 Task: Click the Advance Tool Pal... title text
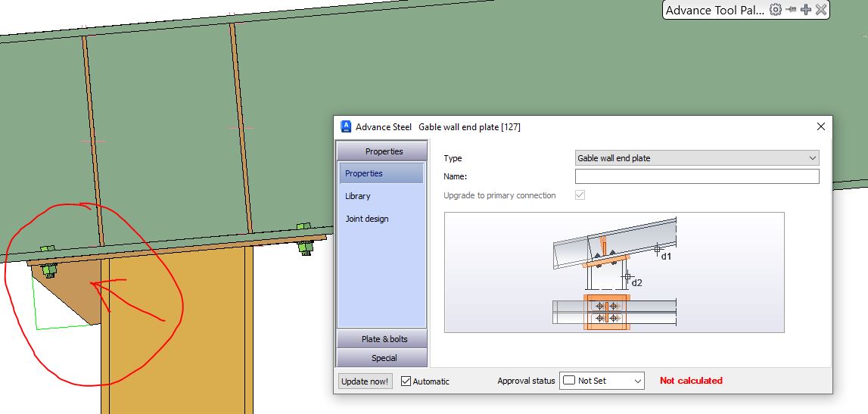pyautogui.click(x=715, y=10)
